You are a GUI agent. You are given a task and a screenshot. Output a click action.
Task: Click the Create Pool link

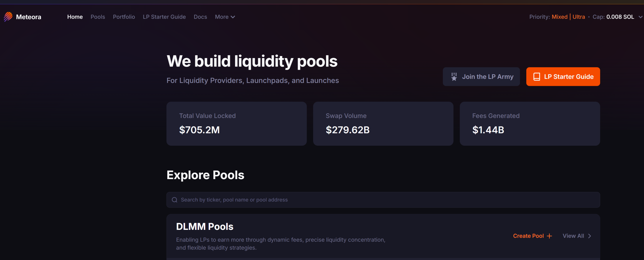coord(529,236)
